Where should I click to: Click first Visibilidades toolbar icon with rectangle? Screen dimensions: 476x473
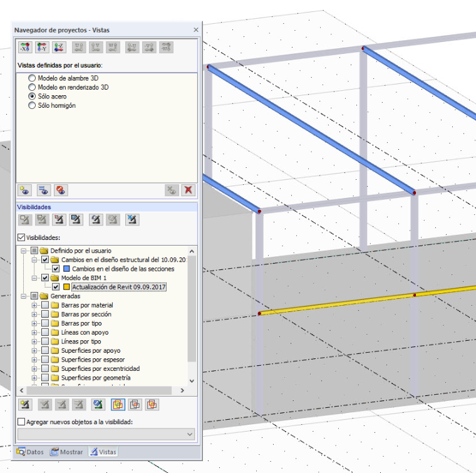[25, 220]
